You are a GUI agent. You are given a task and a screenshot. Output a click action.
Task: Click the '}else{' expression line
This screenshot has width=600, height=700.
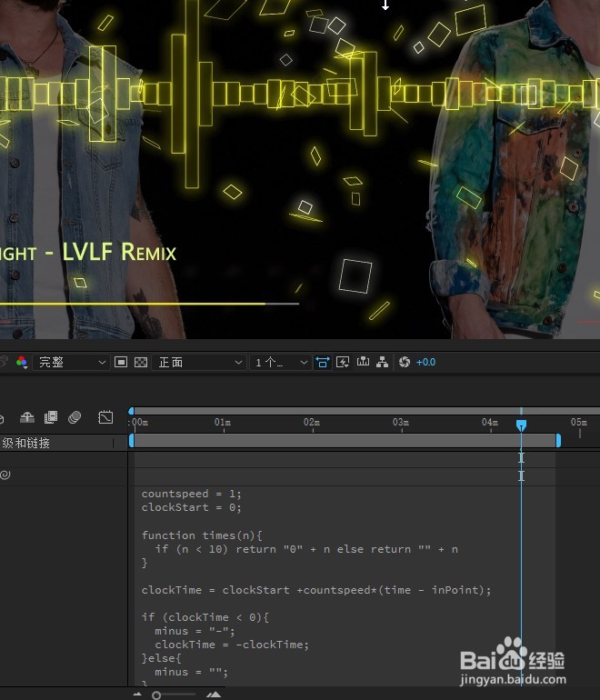pyautogui.click(x=161, y=658)
